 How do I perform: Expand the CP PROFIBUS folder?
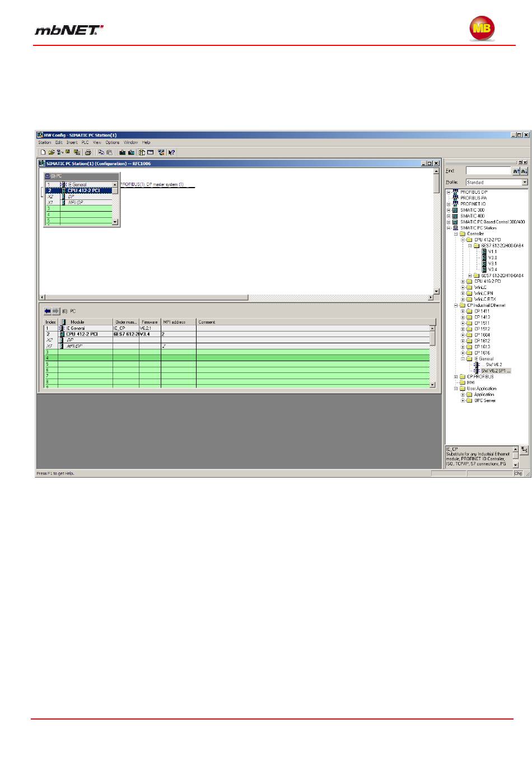pyautogui.click(x=456, y=376)
